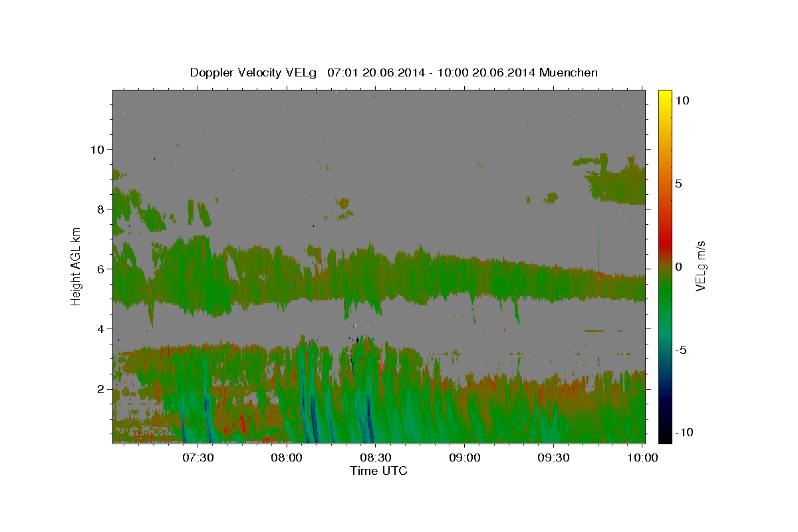Click the "Time UTC" axis label
This screenshot has height=532, width=798.
[378, 471]
